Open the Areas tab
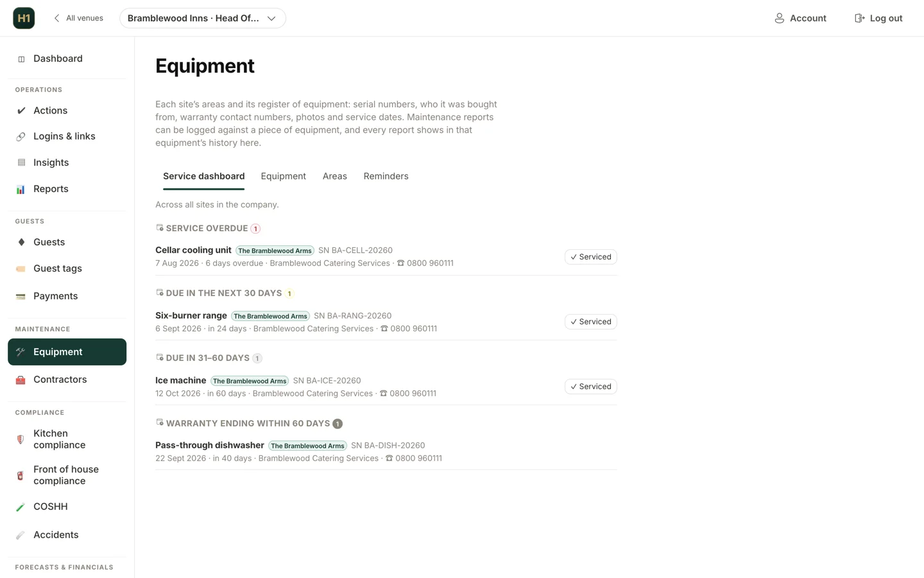 pyautogui.click(x=334, y=176)
